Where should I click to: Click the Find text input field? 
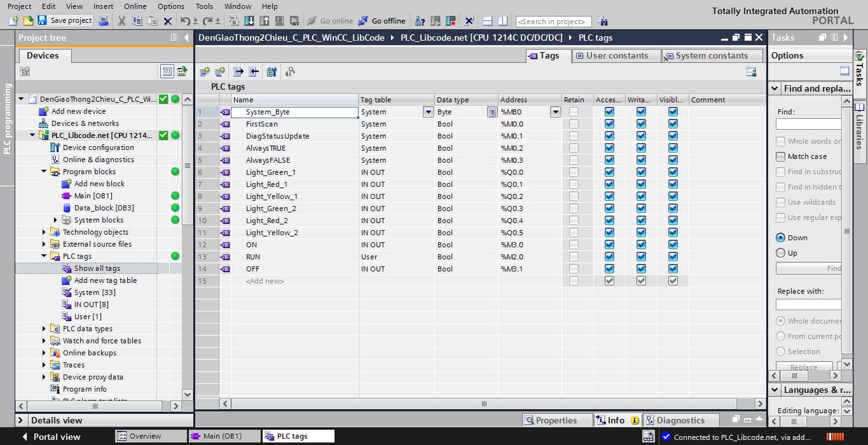click(x=809, y=124)
